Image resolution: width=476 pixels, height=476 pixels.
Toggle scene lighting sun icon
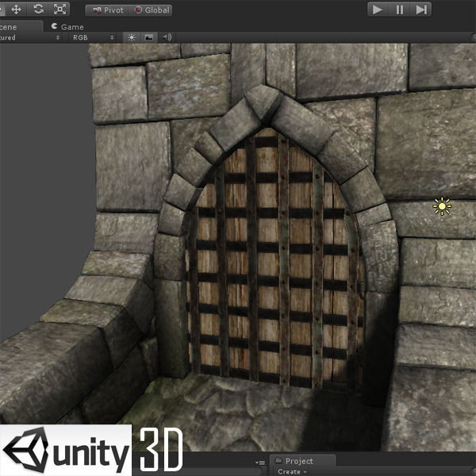(132, 37)
